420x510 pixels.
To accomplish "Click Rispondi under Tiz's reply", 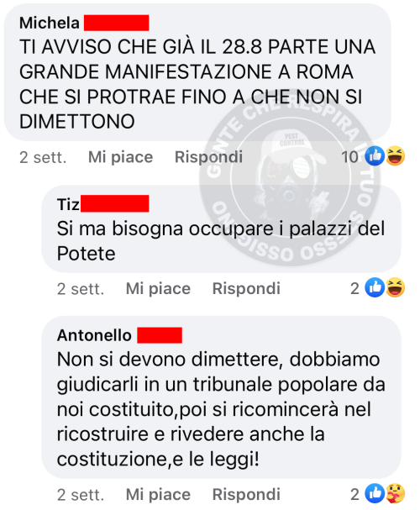I will point(246,288).
